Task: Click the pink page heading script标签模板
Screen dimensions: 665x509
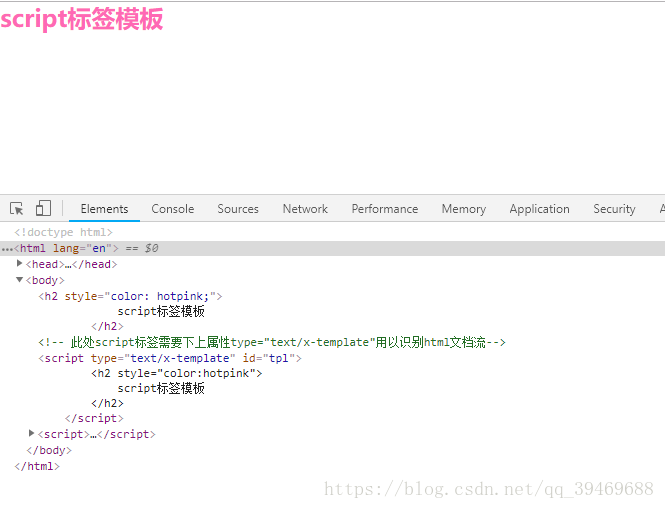Action: (x=82, y=19)
